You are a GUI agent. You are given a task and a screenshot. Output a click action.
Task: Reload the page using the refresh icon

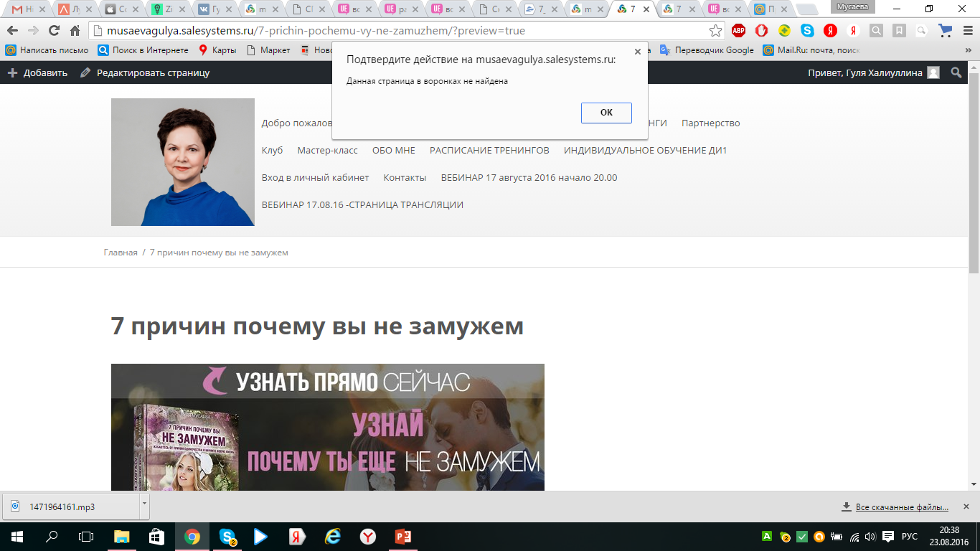tap(54, 31)
